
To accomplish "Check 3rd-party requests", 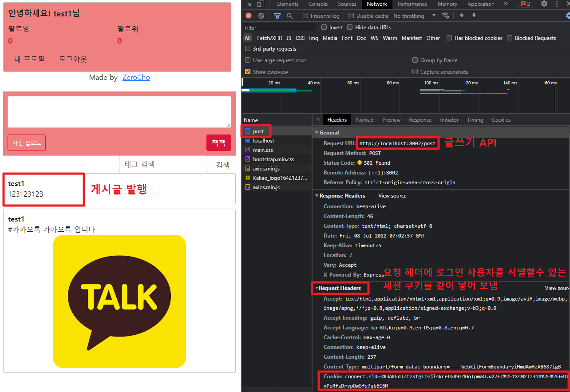I will click(x=248, y=48).
